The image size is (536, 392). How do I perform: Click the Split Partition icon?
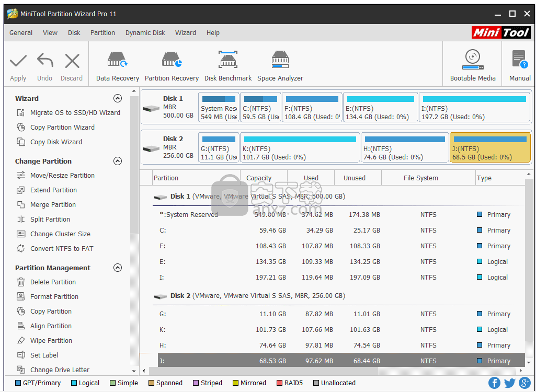(x=21, y=220)
